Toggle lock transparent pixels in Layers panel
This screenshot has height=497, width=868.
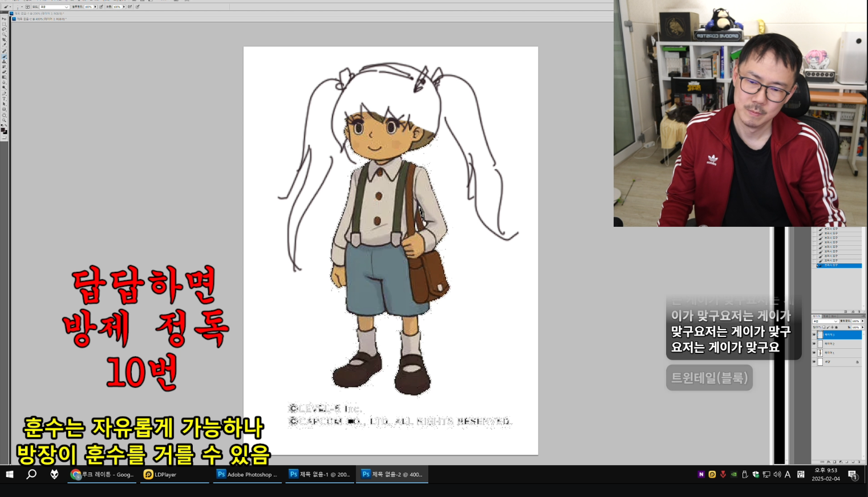[824, 327]
